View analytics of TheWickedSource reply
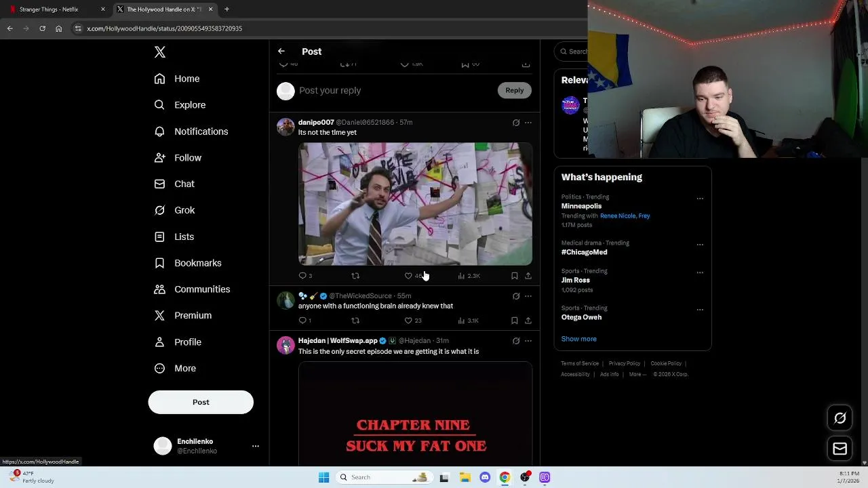Screen dimensions: 868x488 (469, 321)
